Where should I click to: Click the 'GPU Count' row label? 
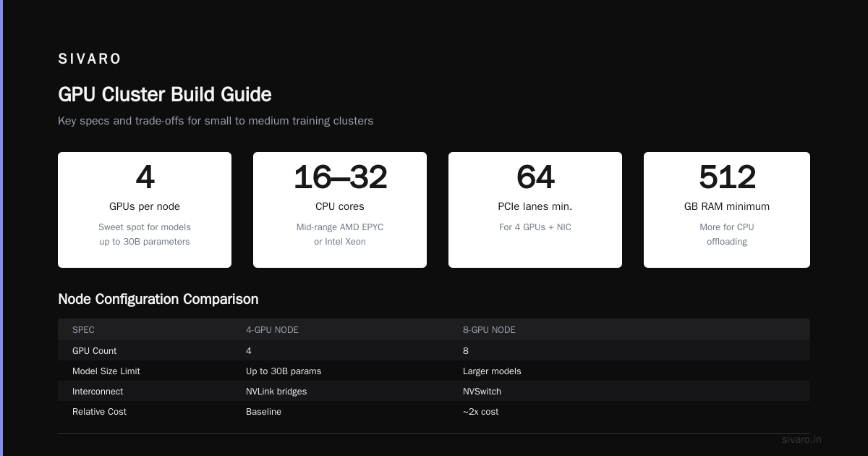coord(94,350)
